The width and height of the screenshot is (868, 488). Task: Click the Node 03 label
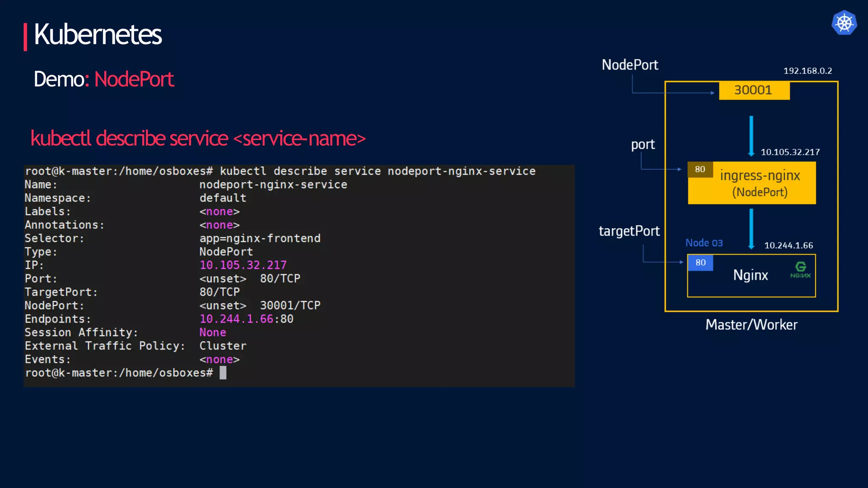(x=704, y=243)
